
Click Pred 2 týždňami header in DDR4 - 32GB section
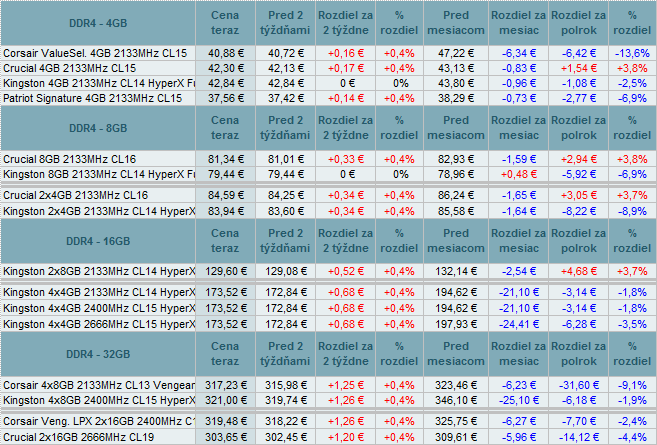click(x=285, y=354)
